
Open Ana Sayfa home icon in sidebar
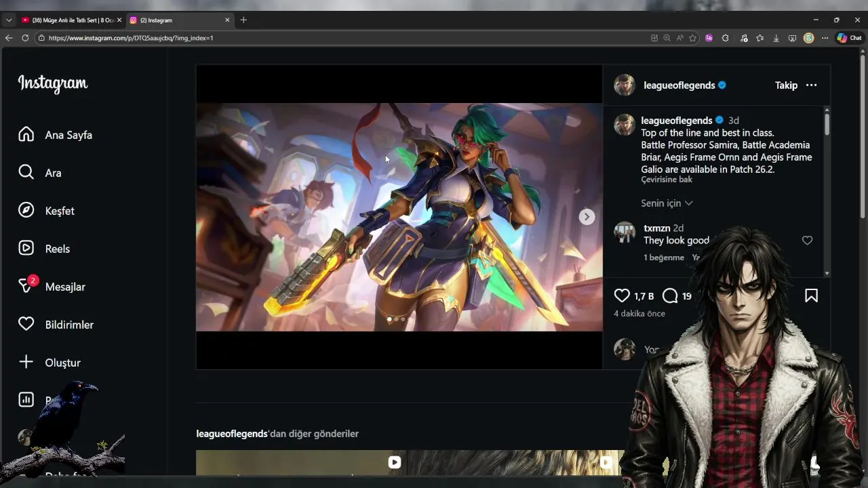click(x=26, y=134)
